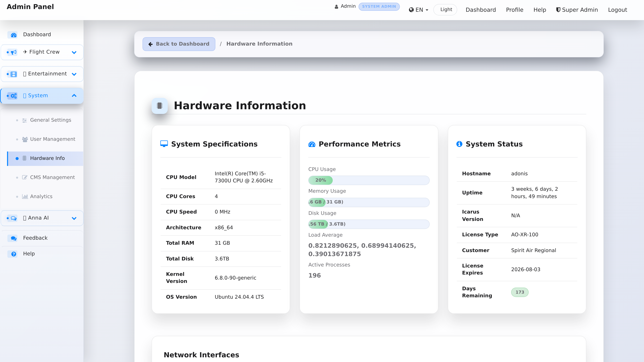
Task: Open the EN language dropdown
Action: point(419,10)
